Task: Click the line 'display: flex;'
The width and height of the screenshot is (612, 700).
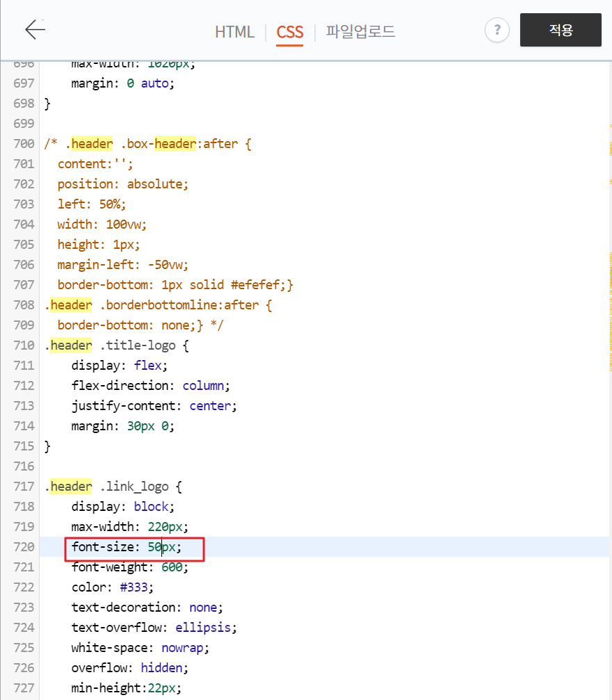Action: [x=120, y=366]
